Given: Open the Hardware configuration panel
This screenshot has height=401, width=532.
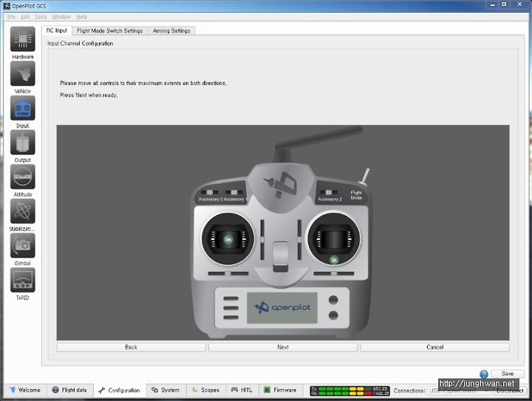Looking at the screenshot, I should click(x=22, y=39).
